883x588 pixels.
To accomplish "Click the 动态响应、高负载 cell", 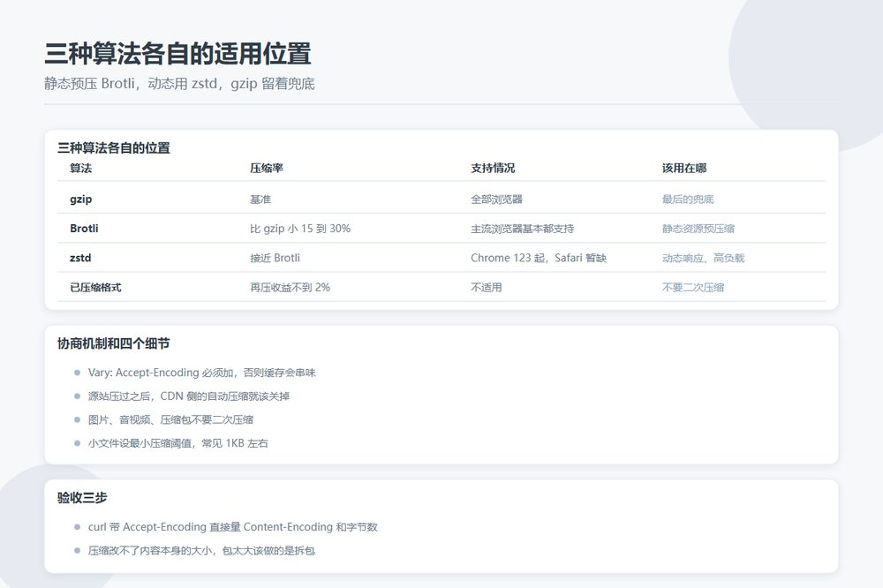I will click(704, 258).
